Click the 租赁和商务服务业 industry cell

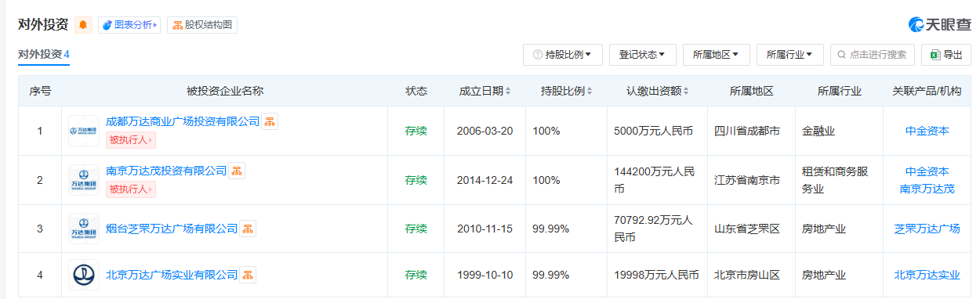click(x=839, y=180)
